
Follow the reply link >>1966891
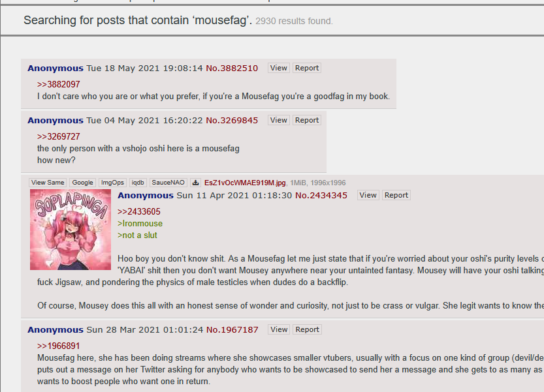(59, 346)
